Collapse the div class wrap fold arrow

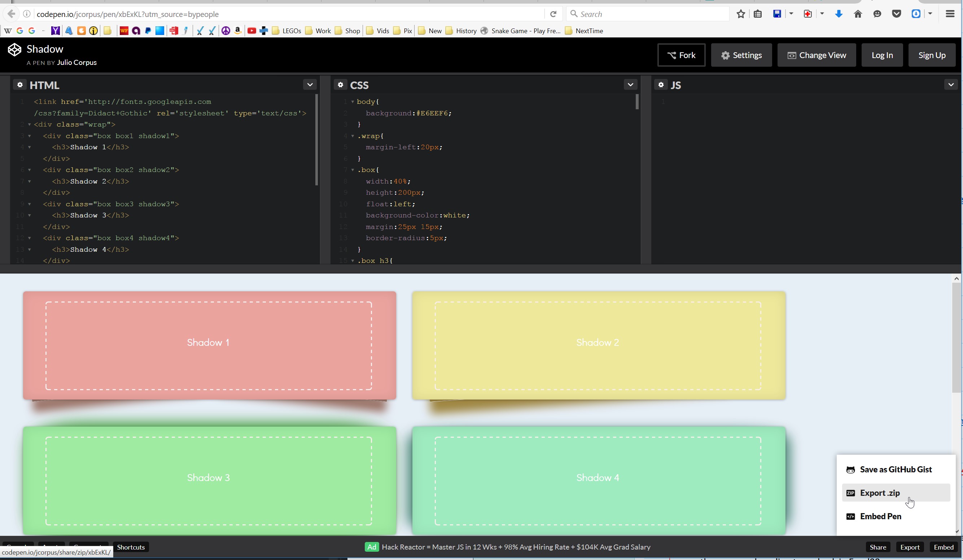click(30, 124)
